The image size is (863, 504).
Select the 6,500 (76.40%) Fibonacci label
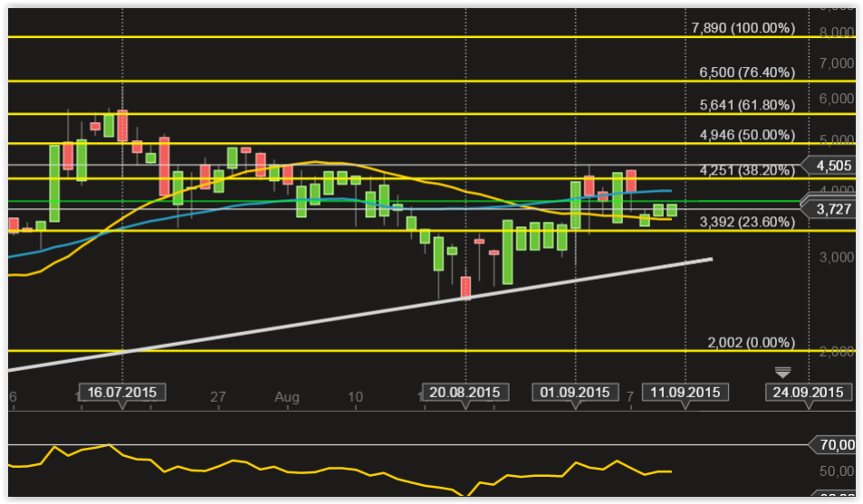click(747, 72)
